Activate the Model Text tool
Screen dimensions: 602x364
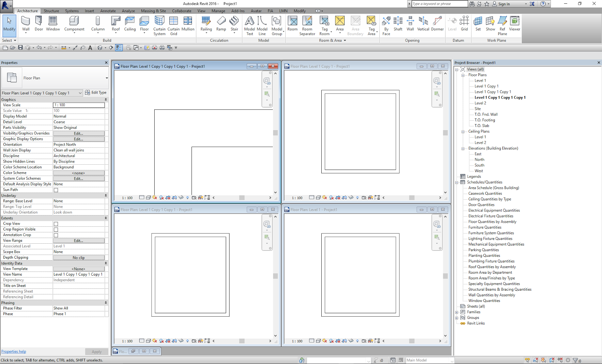[249, 26]
